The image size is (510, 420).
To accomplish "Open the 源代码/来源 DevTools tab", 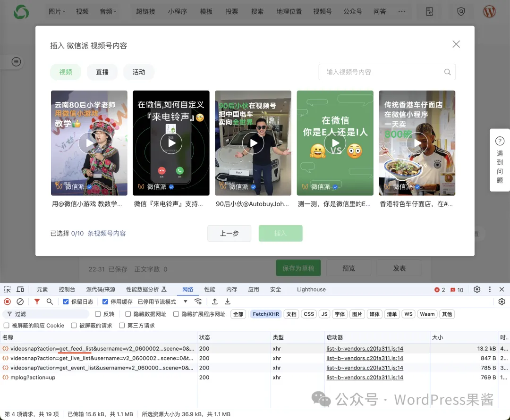I will coord(101,289).
